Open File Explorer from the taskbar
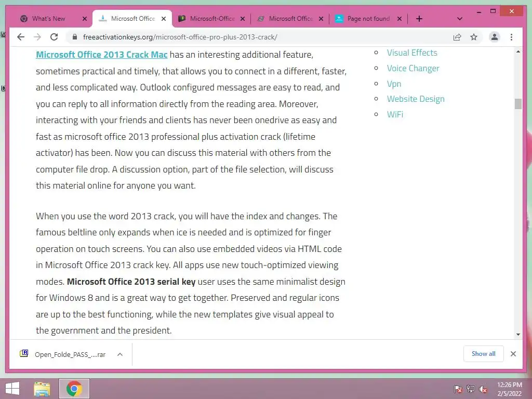 (x=42, y=389)
